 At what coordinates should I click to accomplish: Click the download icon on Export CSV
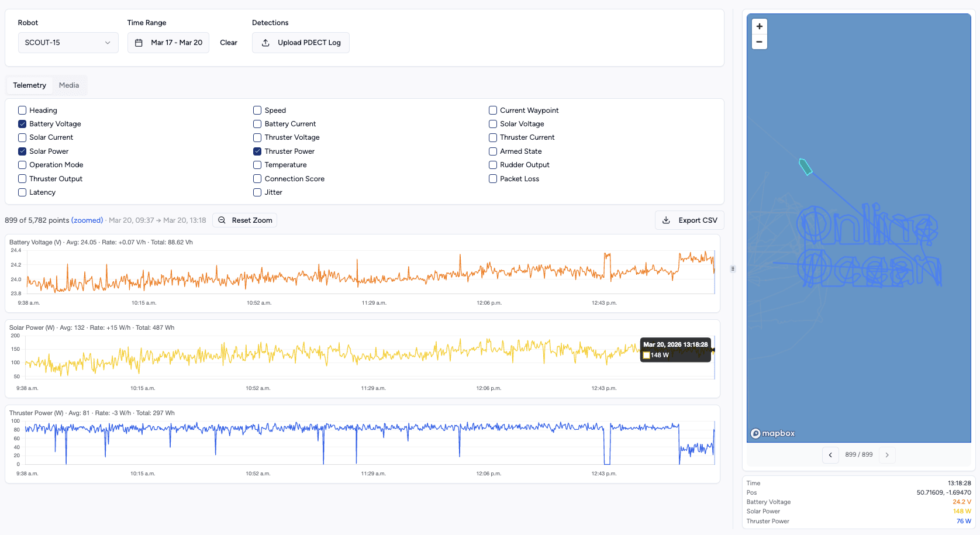[x=666, y=220]
